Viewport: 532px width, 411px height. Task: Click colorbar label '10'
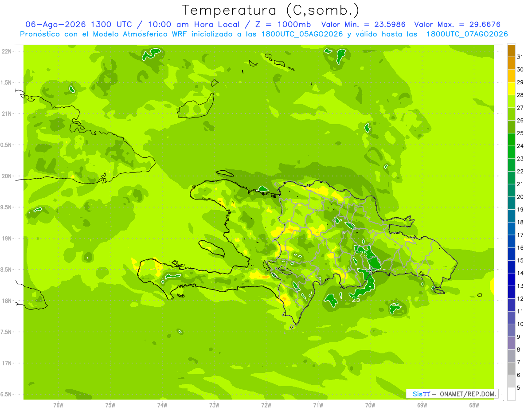point(520,324)
